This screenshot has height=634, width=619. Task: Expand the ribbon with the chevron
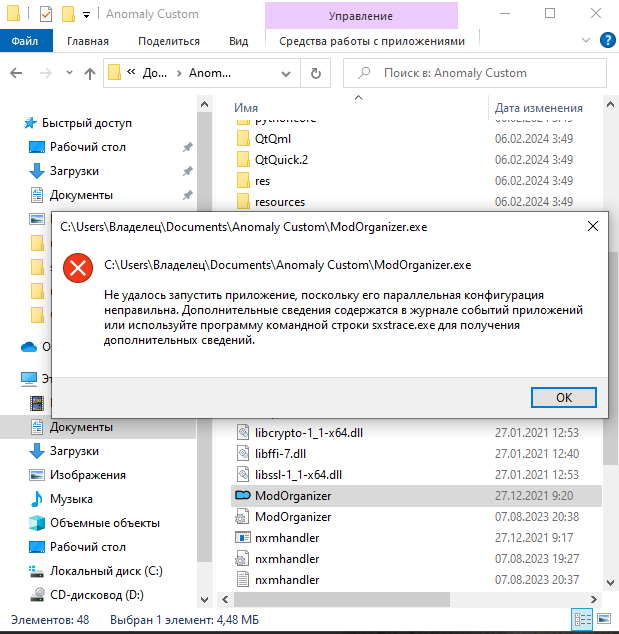coord(585,40)
